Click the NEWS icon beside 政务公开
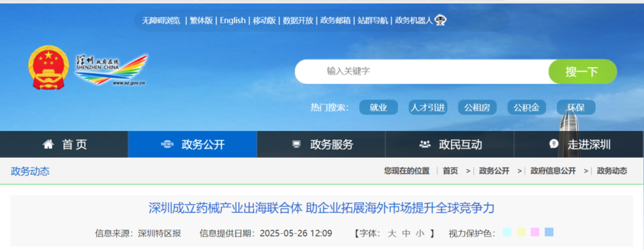 pyautogui.click(x=167, y=144)
